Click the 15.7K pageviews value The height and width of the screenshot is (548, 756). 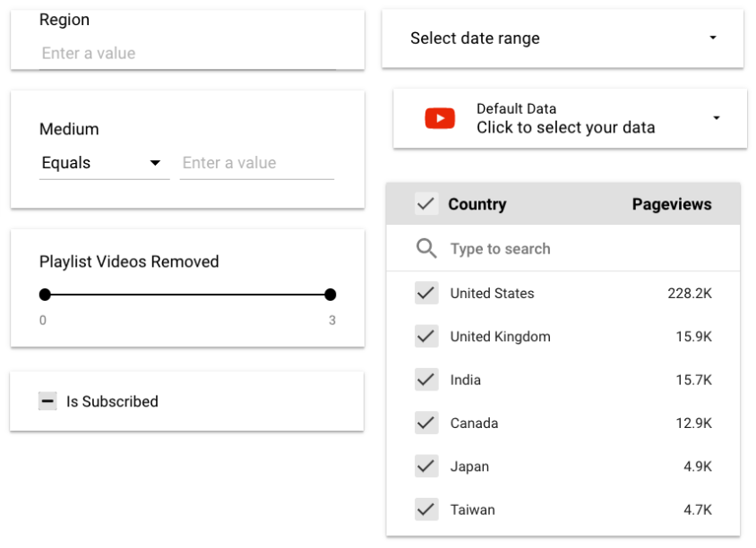coord(694,380)
